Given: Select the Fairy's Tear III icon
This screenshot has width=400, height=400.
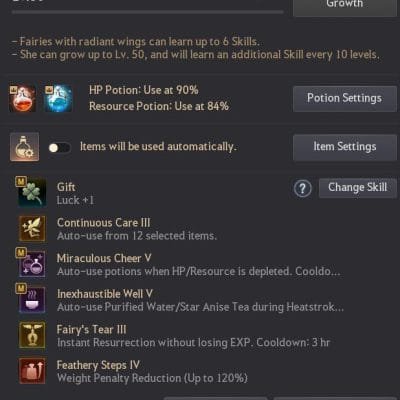Looking at the screenshot, I should (x=32, y=335).
